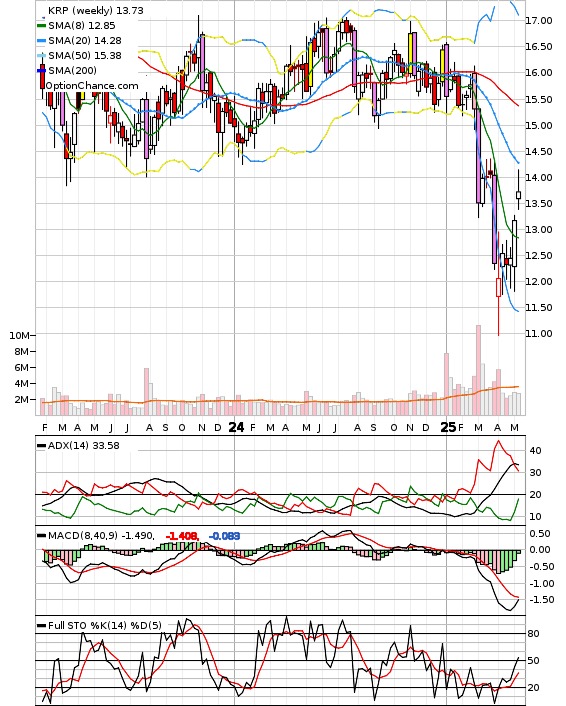Click the green SMA(8) legend swatch

[x=41, y=26]
